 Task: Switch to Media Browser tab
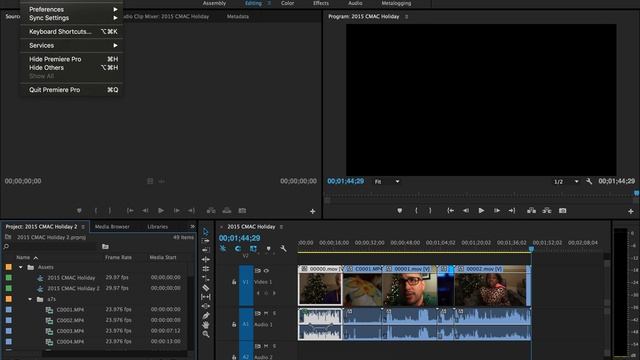[x=112, y=227]
